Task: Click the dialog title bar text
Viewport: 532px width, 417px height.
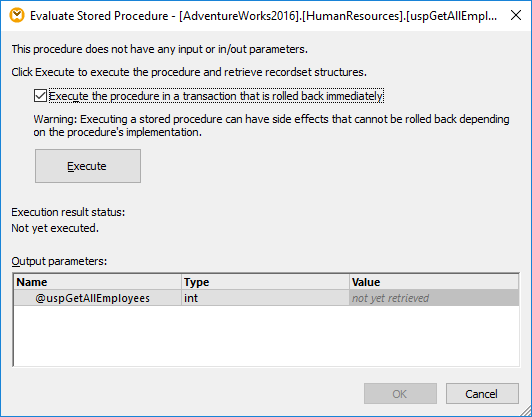Action: pyautogui.click(x=263, y=16)
